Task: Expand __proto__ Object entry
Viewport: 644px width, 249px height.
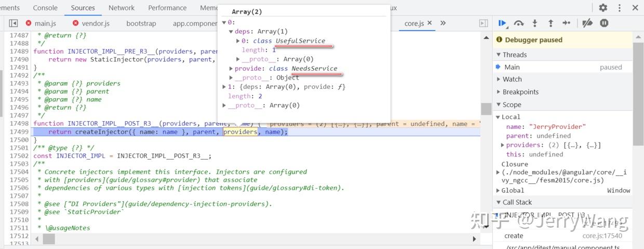Action: 231,78
